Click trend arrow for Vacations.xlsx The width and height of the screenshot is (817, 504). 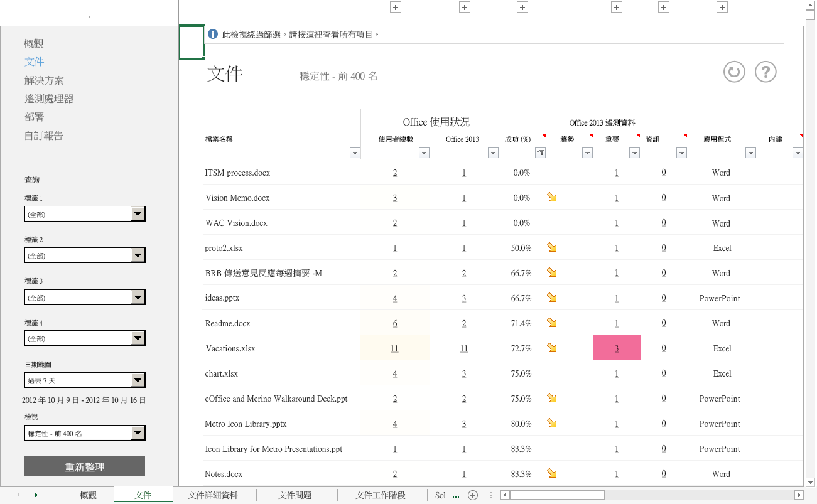coord(552,348)
